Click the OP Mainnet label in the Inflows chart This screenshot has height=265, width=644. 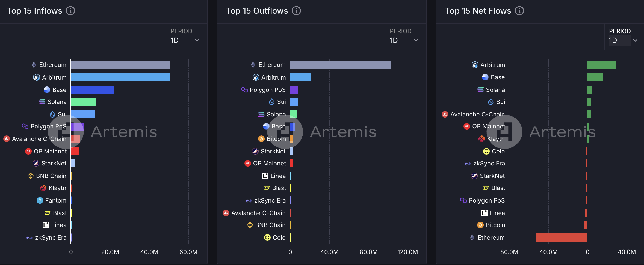(x=50, y=151)
